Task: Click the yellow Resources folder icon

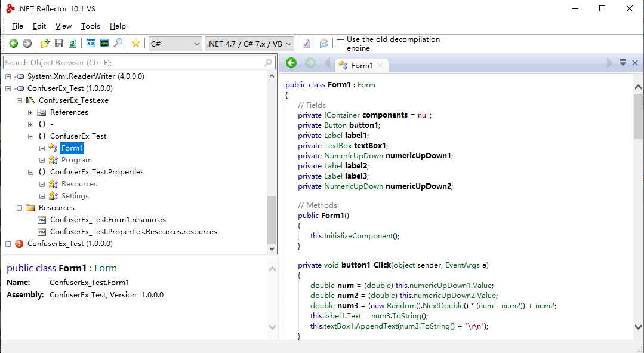Action: (x=30, y=208)
